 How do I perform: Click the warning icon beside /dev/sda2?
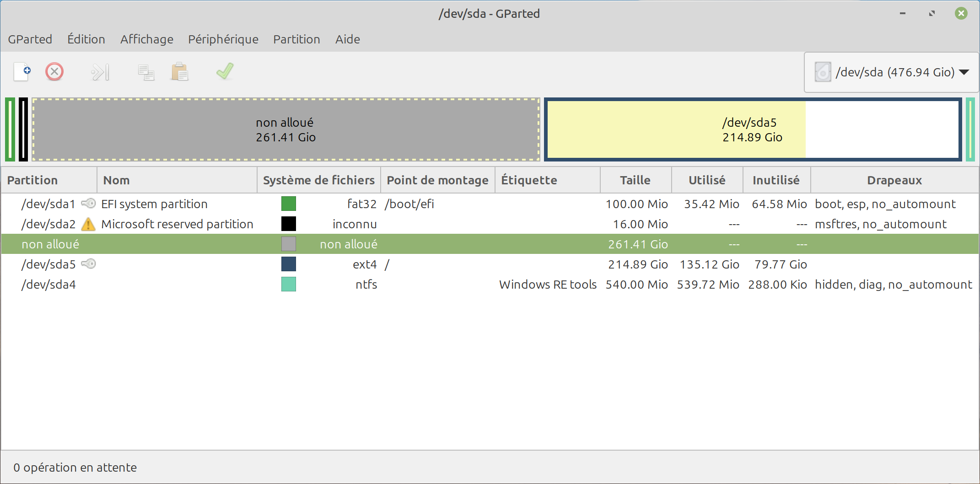(88, 224)
